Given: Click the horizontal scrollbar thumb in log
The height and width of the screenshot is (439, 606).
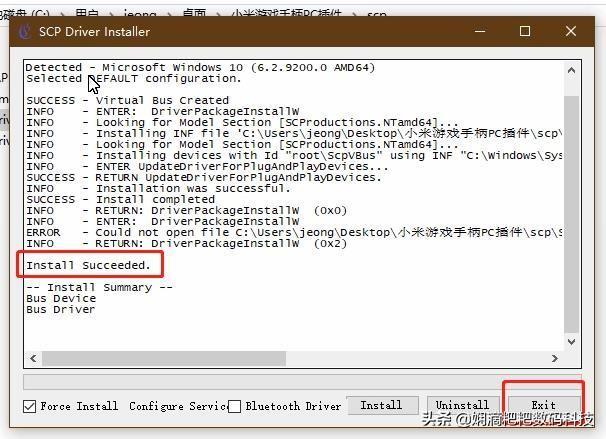Looking at the screenshot, I should 164,358.
